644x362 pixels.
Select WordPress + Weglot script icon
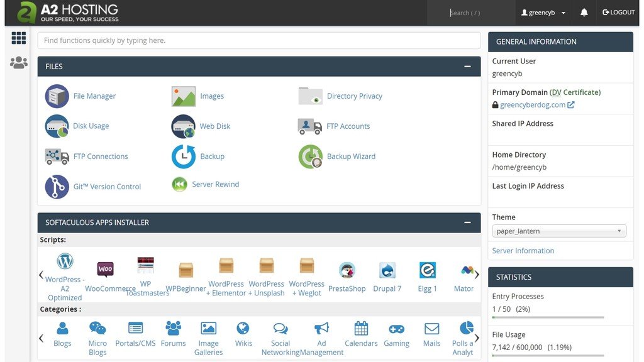click(306, 266)
